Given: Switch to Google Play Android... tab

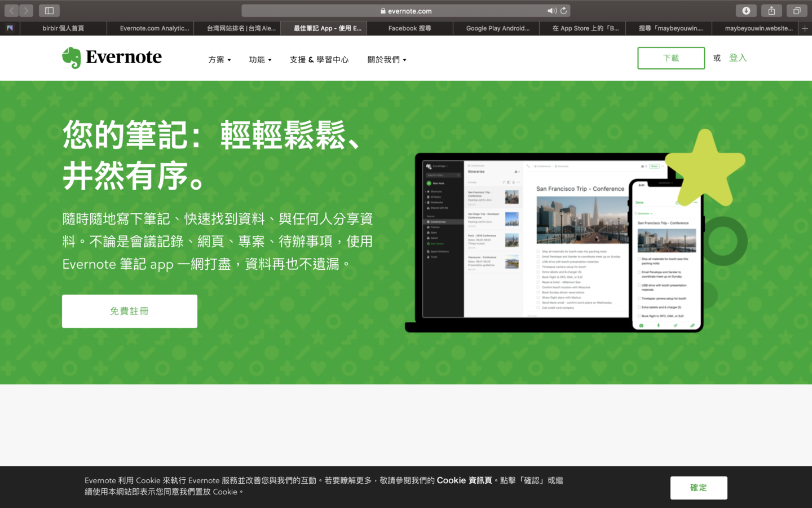Looking at the screenshot, I should click(496, 28).
